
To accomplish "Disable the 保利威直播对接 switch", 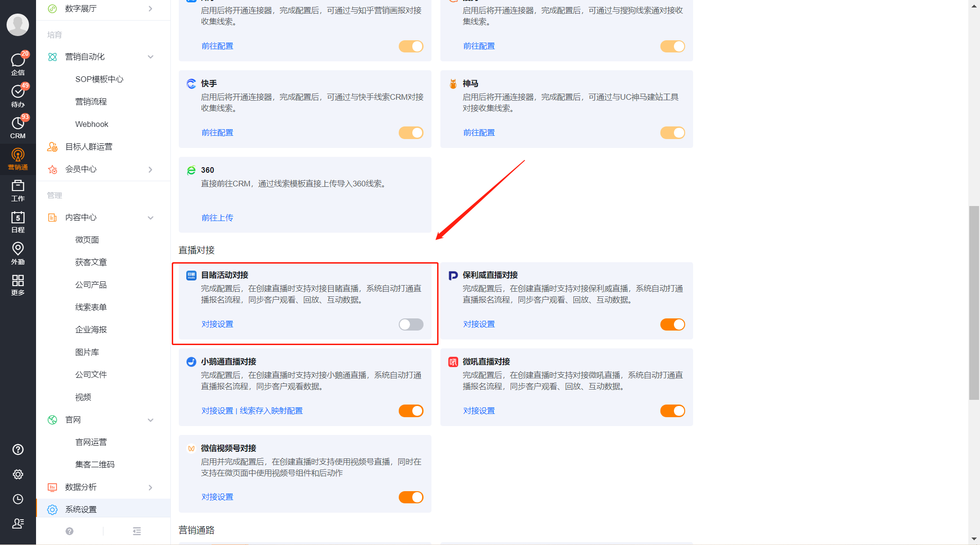I will pyautogui.click(x=673, y=324).
